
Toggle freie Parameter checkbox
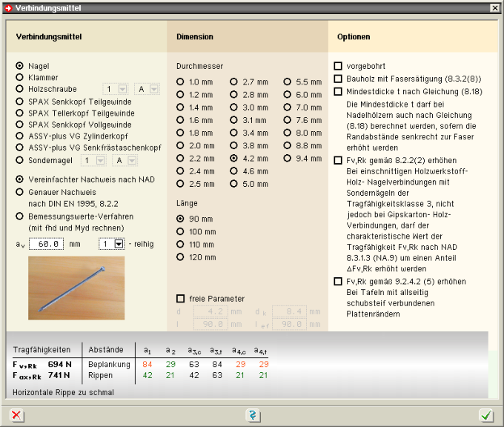(180, 299)
